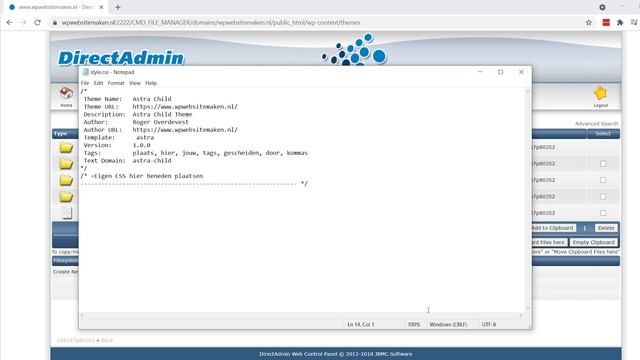Click the file document icon in file list

point(67,213)
